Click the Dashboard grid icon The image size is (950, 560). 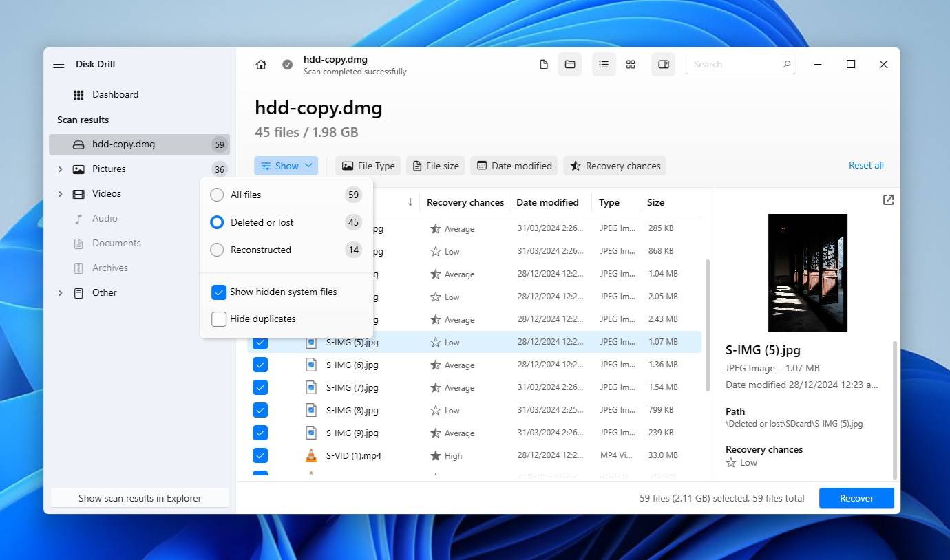(x=78, y=95)
